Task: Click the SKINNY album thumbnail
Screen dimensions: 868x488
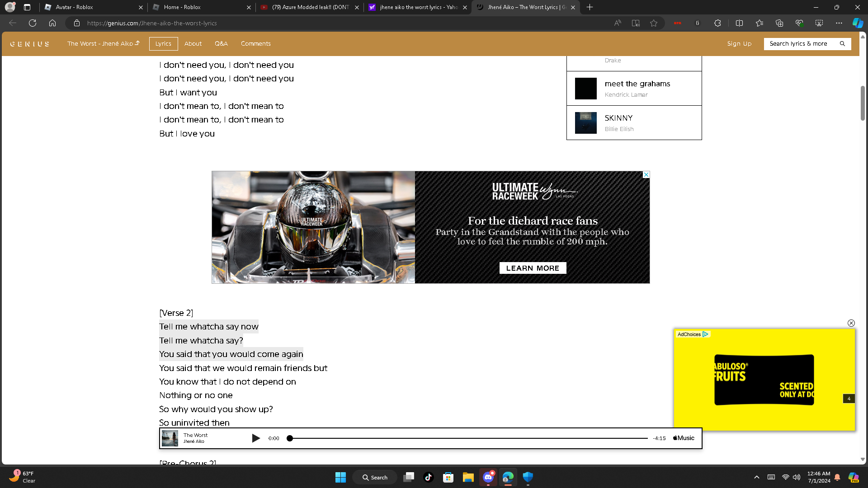Action: click(x=586, y=123)
